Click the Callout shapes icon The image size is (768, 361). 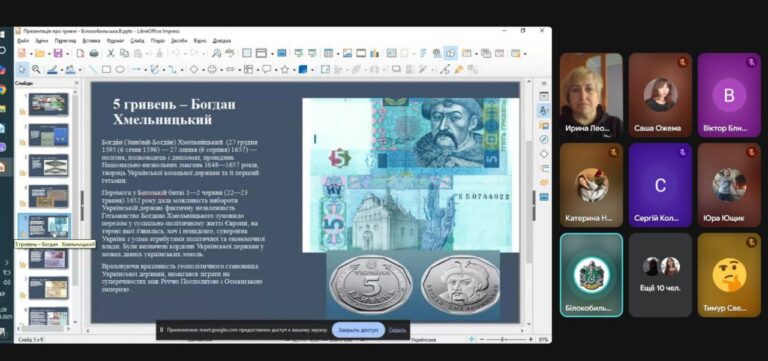(x=266, y=70)
